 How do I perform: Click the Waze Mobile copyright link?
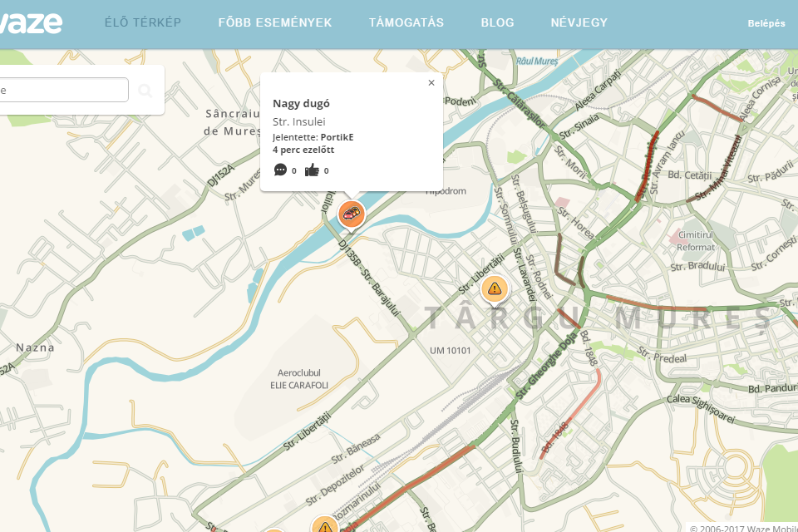(x=743, y=528)
